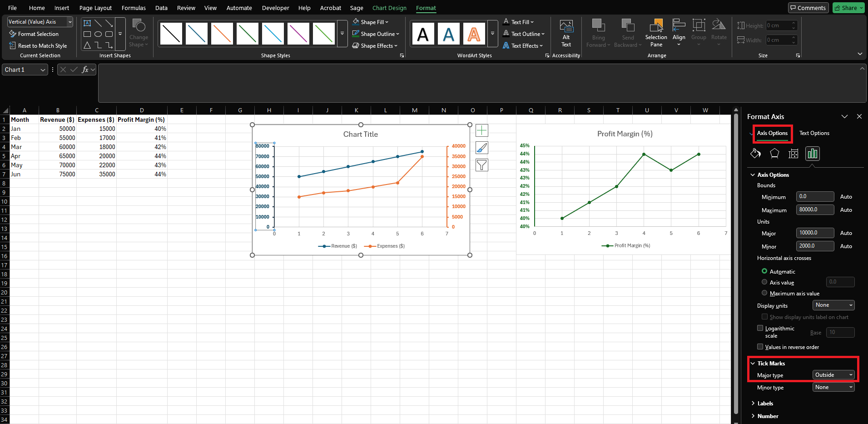Image resolution: width=868 pixels, height=424 pixels.
Task: Open Size & Properties icon in Format Axis
Action: click(x=793, y=154)
